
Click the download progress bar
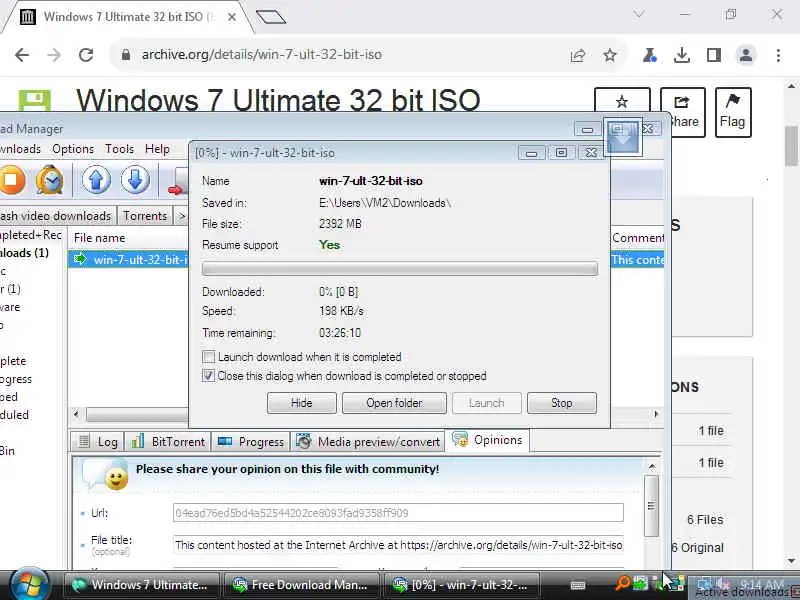click(399, 269)
